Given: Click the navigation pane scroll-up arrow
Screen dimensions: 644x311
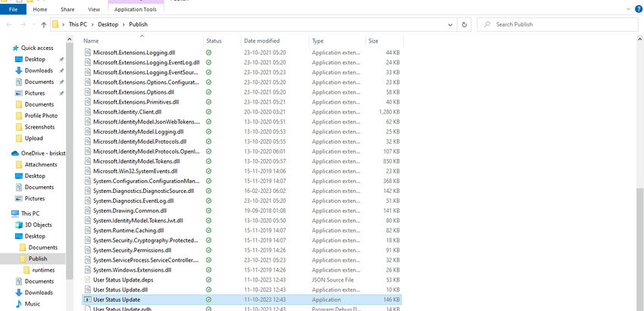Looking at the screenshot, I should [70, 40].
